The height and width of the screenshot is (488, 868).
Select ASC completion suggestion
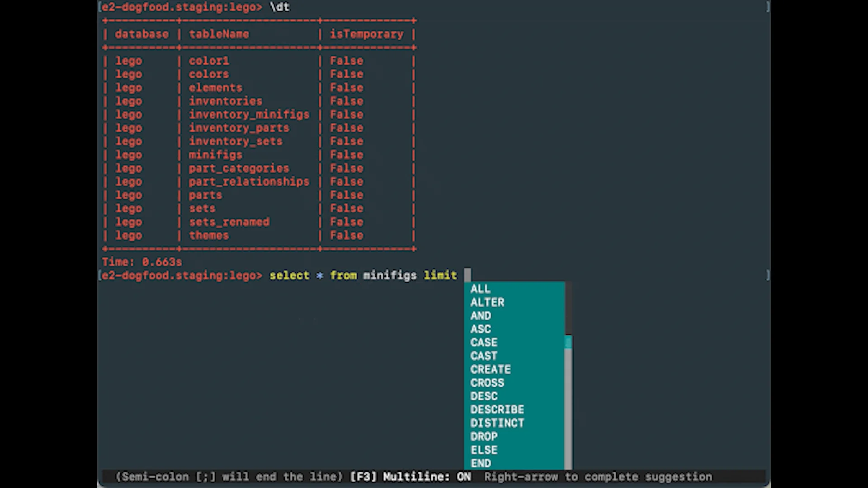[x=481, y=329]
